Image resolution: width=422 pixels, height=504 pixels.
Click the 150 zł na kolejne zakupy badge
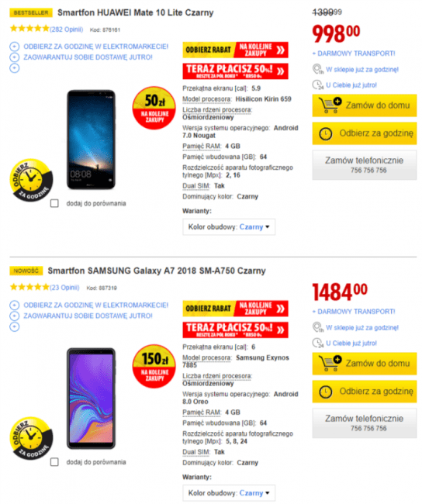(x=154, y=366)
